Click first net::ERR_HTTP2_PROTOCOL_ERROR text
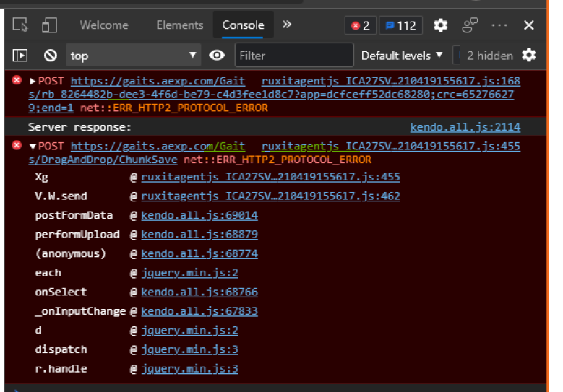Image resolution: width=563 pixels, height=392 pixels. [x=173, y=108]
